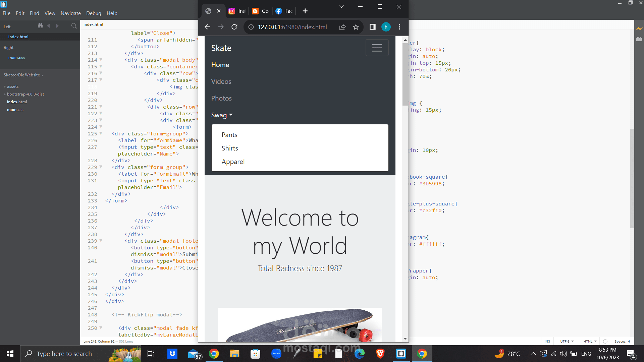Screen dimensions: 644x362
Task: Click the Videos nav link
Action: point(221,81)
